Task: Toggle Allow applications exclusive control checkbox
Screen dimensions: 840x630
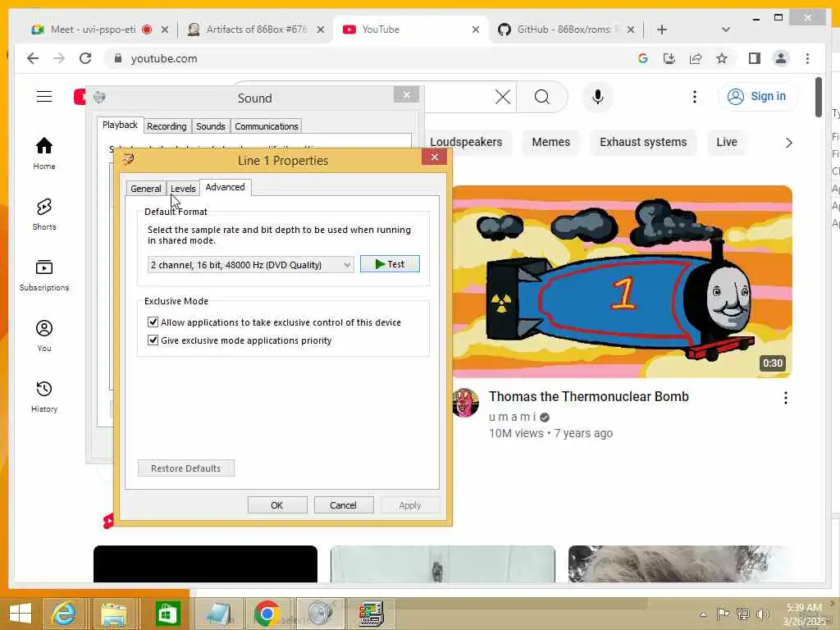Action: 153,322
